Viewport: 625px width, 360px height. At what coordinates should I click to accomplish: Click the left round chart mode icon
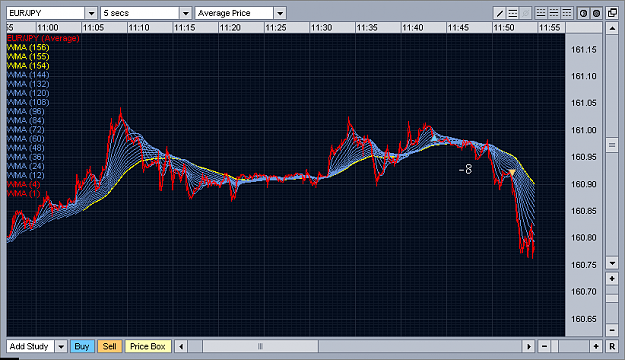click(x=583, y=13)
